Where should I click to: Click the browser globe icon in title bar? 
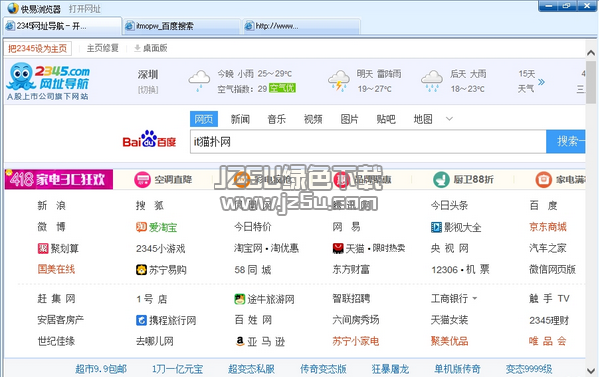point(13,8)
